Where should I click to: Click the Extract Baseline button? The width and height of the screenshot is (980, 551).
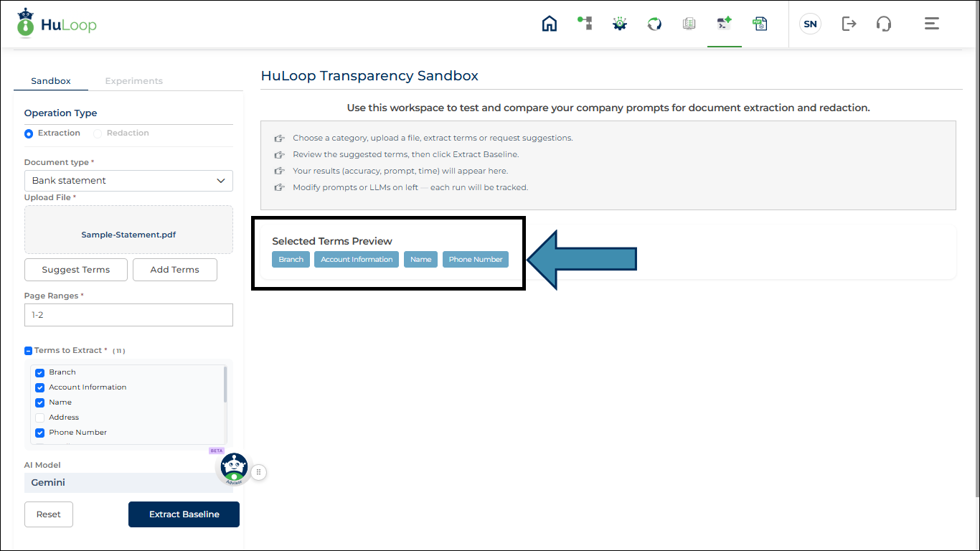point(184,514)
